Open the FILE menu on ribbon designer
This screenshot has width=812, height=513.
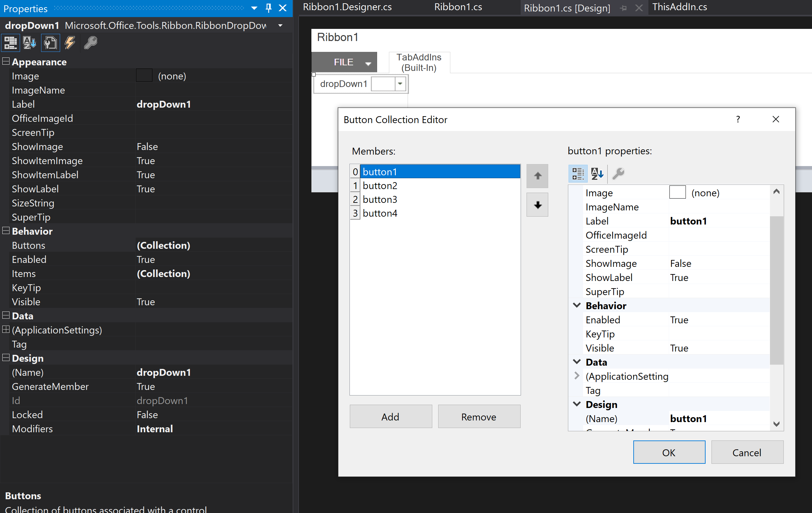click(344, 62)
